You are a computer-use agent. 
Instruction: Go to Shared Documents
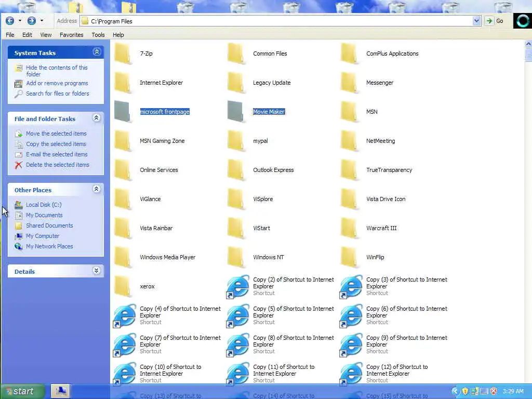[49, 225]
